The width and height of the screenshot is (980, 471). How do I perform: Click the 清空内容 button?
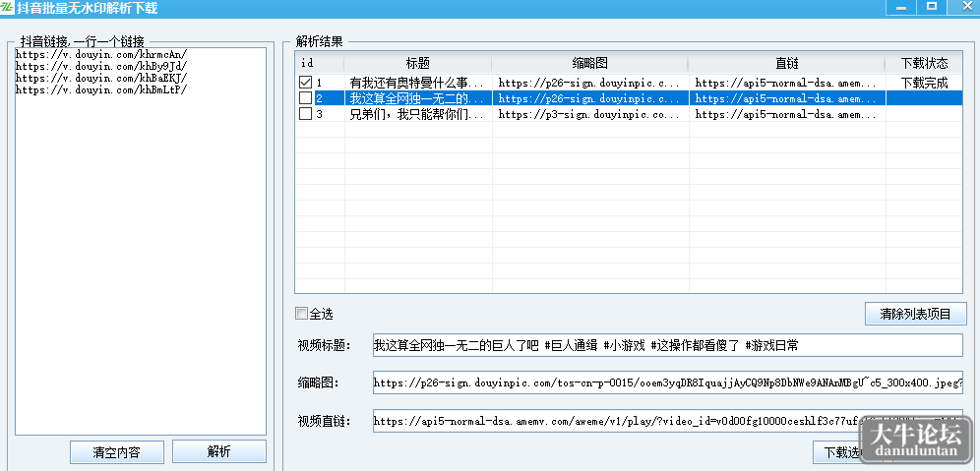117,452
